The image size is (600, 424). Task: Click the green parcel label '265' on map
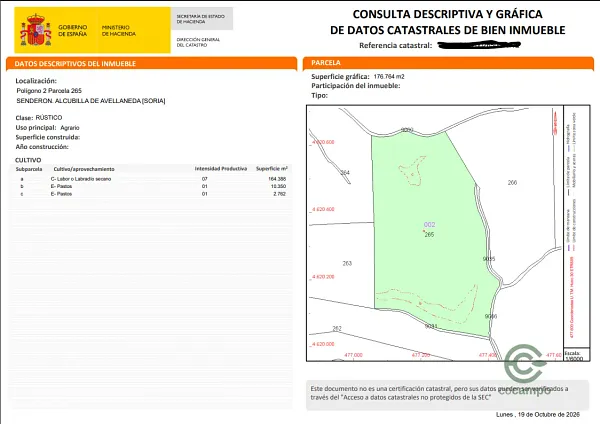tap(429, 235)
